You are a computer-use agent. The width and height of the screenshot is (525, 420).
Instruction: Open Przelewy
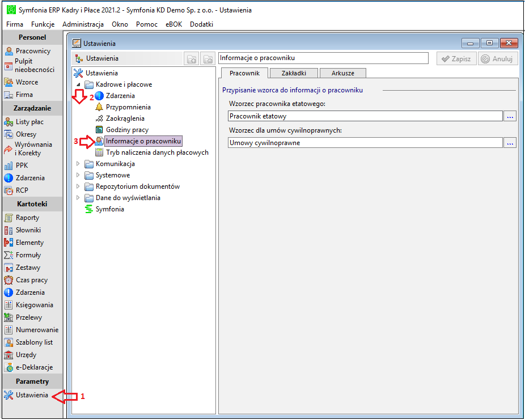pyautogui.click(x=23, y=317)
